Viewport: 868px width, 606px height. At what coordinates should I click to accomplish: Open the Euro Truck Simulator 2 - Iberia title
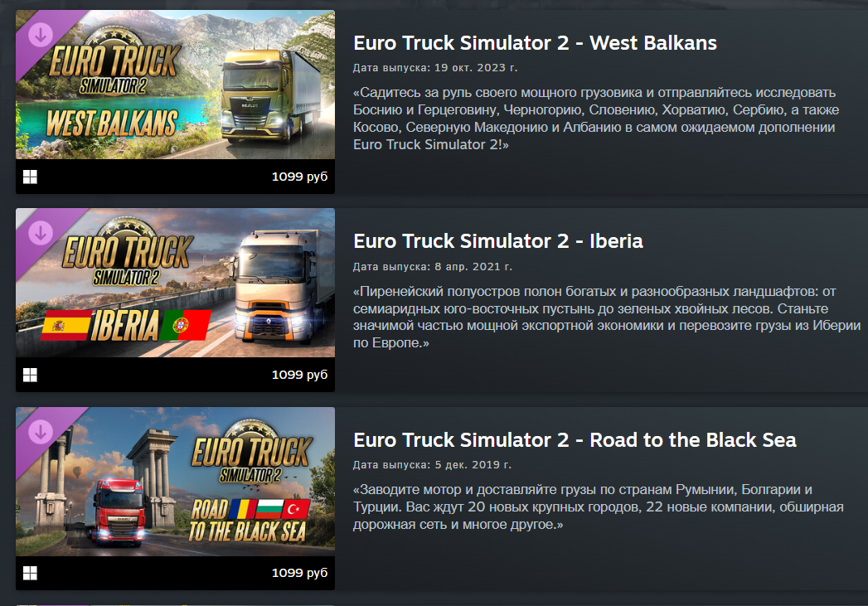498,241
